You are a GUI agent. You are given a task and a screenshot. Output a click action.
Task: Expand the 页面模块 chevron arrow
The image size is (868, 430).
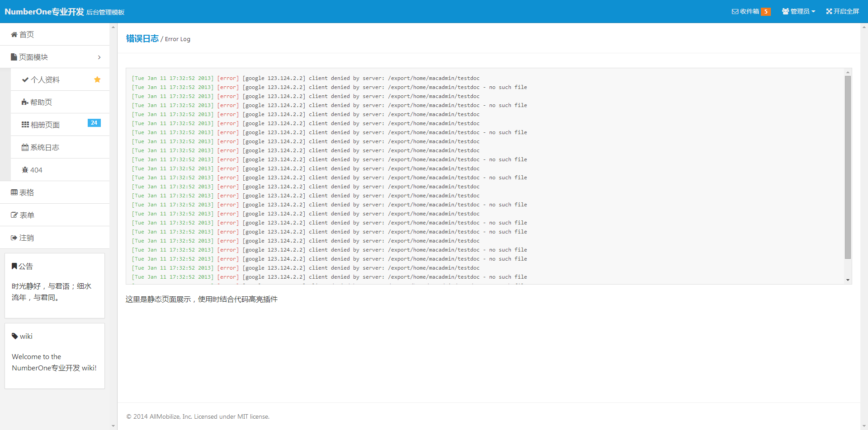[x=99, y=57]
